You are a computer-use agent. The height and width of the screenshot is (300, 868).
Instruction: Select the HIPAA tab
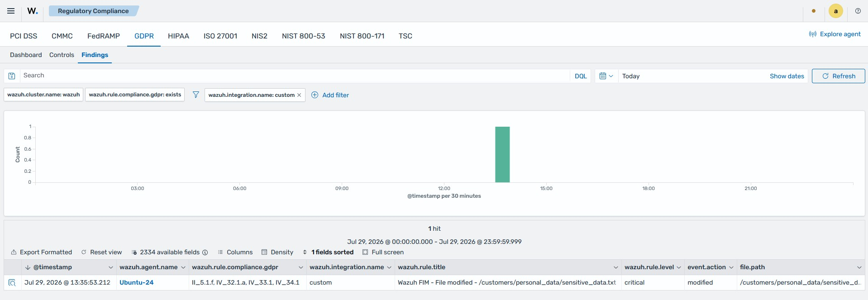(178, 36)
